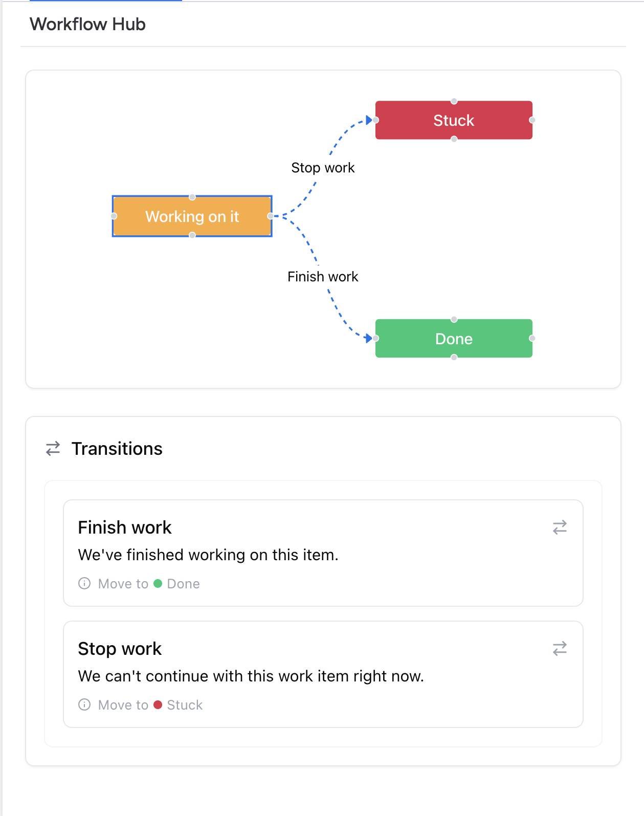Viewport: 644px width, 816px height.
Task: Click the right handle of Working on it node
Action: click(270, 216)
